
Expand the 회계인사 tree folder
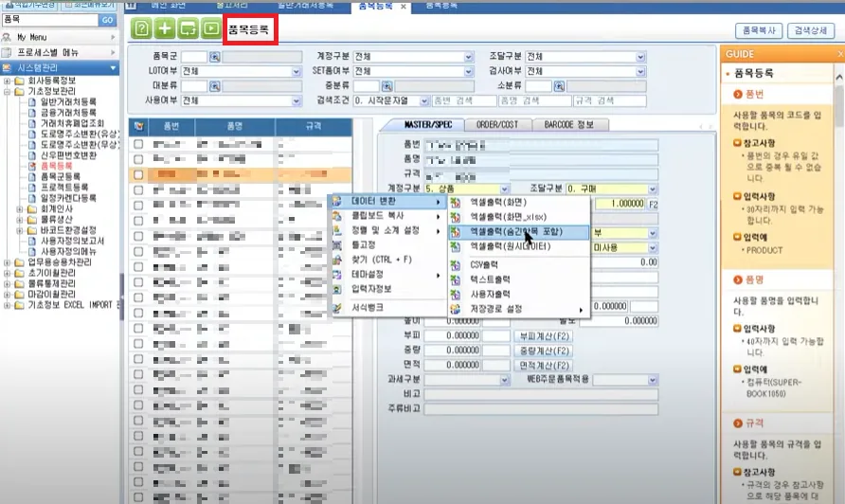click(19, 208)
